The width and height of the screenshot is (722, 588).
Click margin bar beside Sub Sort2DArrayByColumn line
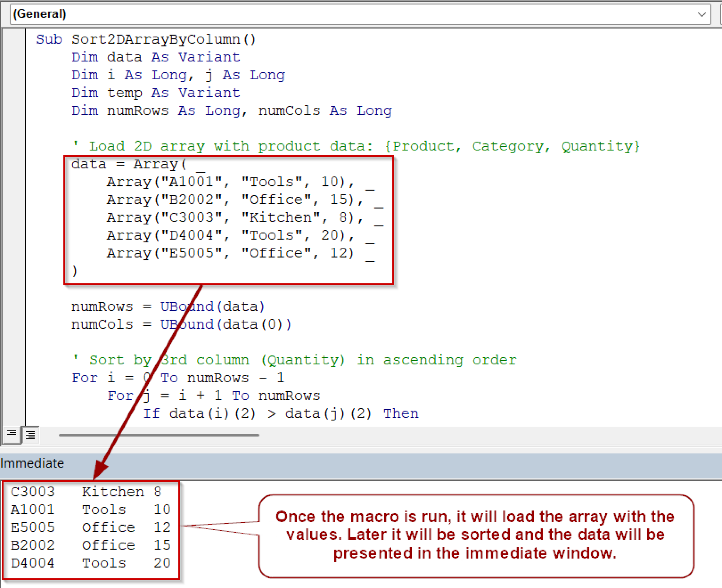13,39
